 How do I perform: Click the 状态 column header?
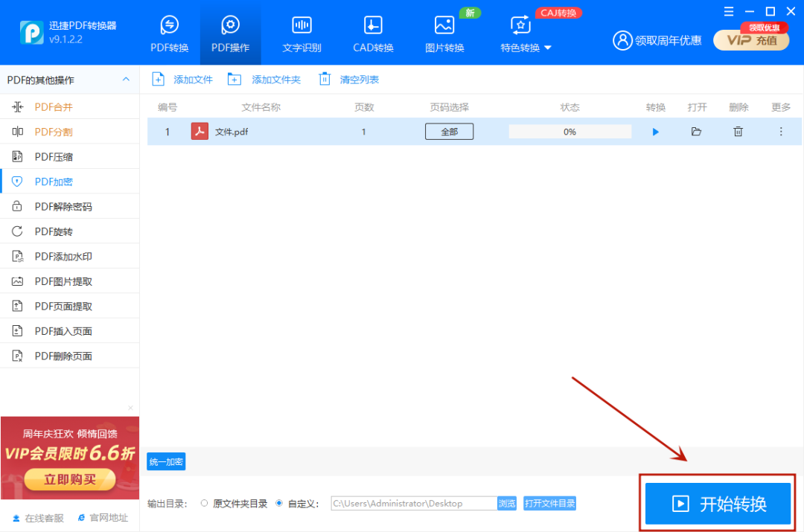tap(569, 107)
